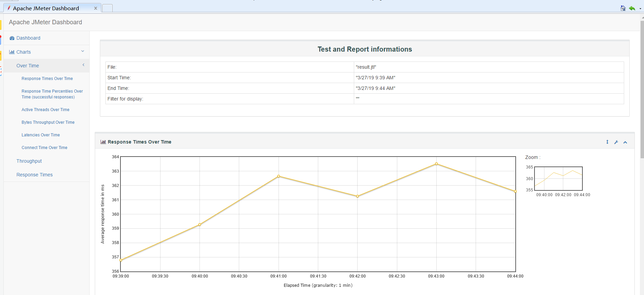Click the green back arrow icon
The width and height of the screenshot is (644, 295).
632,8
